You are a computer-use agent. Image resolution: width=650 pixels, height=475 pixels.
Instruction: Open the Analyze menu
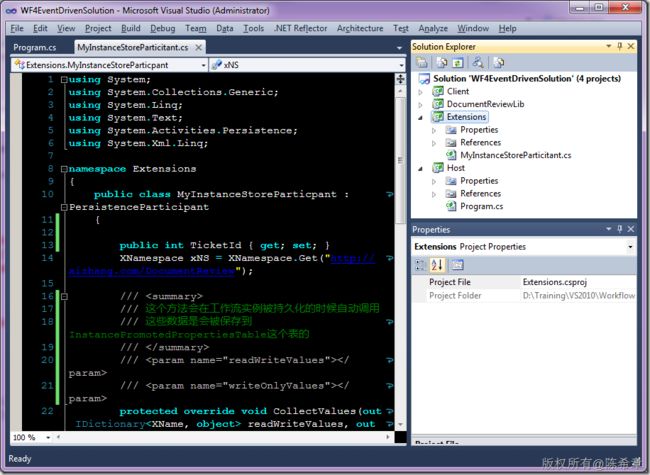433,28
